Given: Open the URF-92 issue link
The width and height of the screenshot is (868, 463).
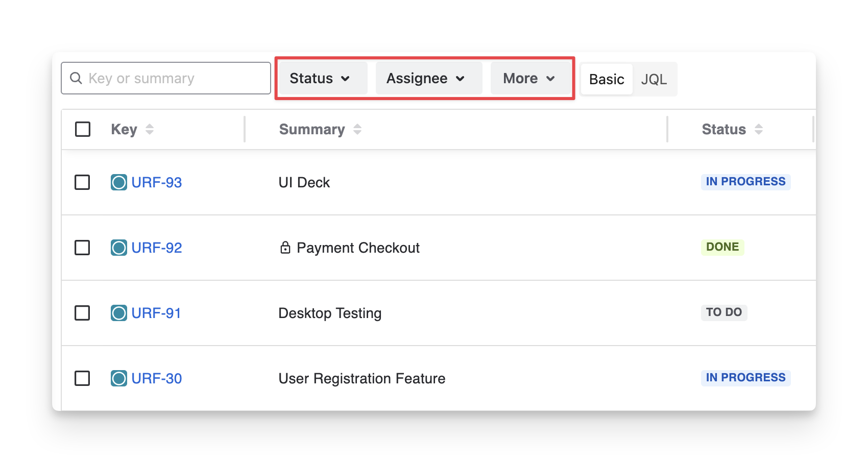Looking at the screenshot, I should [157, 248].
